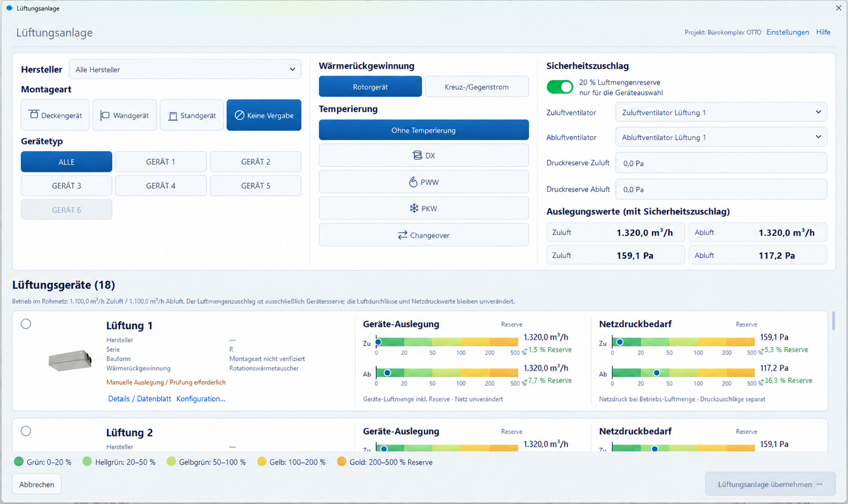Viewport: 848px width, 504px height.
Task: Filter by GERÄT 1
Action: click(161, 162)
